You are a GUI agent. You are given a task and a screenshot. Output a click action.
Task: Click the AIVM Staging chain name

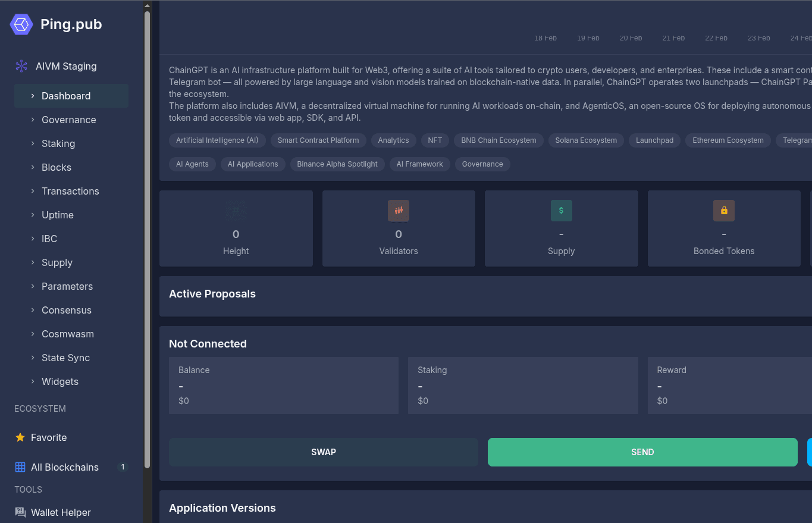click(x=66, y=66)
